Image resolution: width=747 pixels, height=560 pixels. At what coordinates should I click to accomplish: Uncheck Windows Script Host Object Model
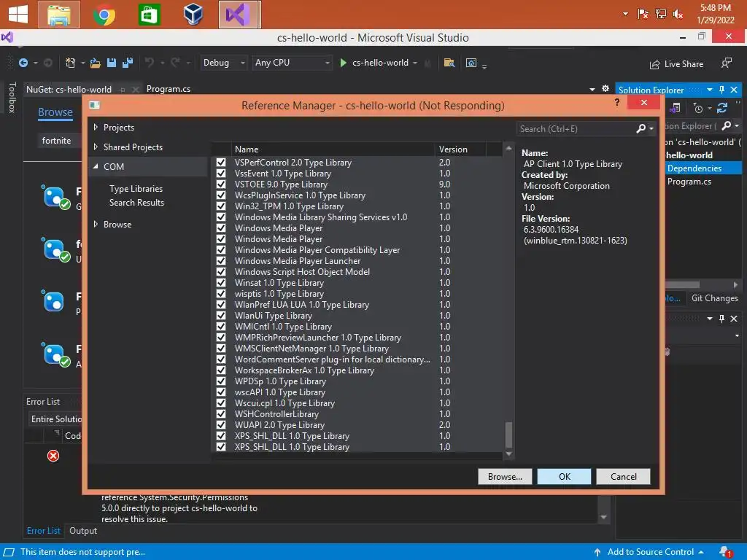tap(221, 272)
